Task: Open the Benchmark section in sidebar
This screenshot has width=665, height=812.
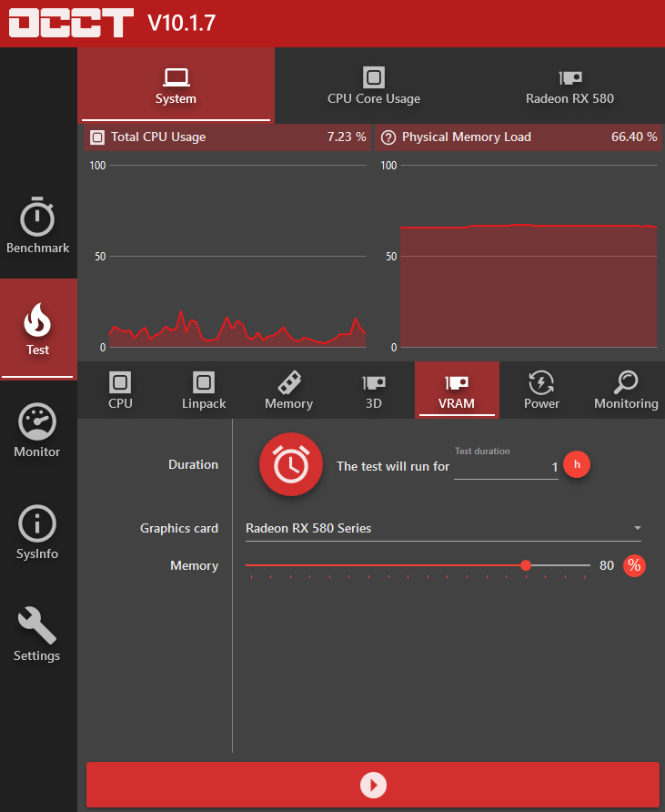Action: pos(38,225)
